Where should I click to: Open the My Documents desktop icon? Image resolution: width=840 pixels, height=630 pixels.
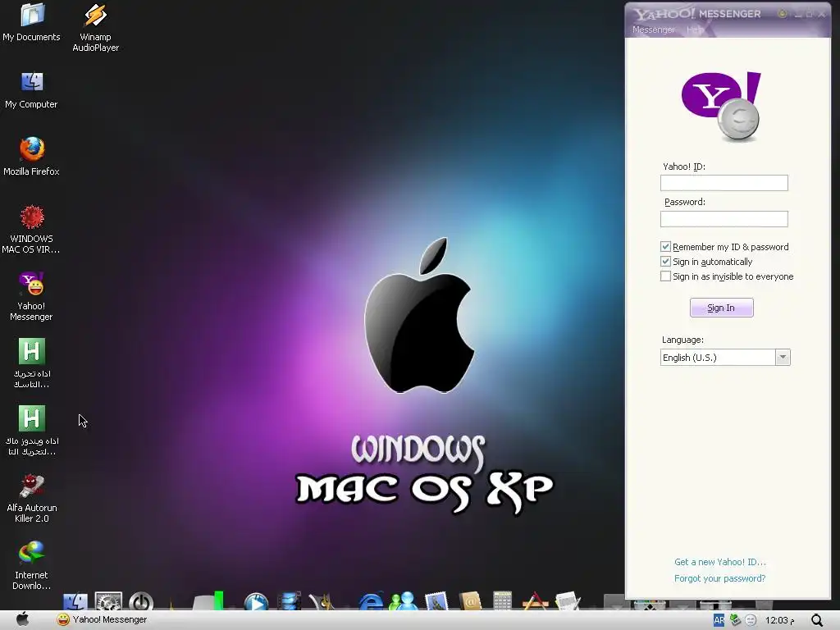[x=32, y=22]
